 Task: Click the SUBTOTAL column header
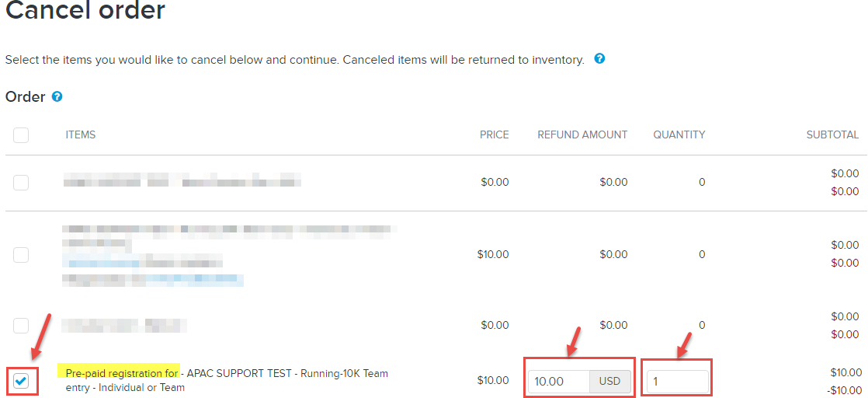pyautogui.click(x=832, y=135)
